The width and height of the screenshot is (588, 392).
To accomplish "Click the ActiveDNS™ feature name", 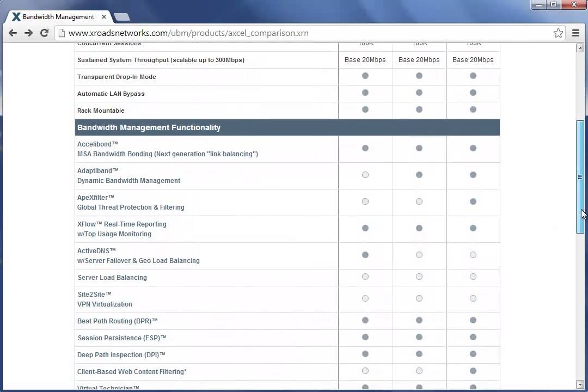I will click(96, 250).
